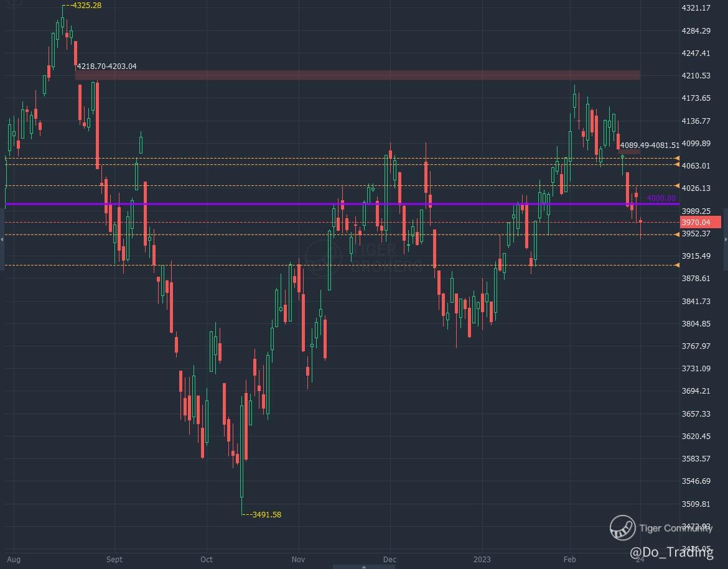Expand the left side panel arrow

tap(2, 239)
